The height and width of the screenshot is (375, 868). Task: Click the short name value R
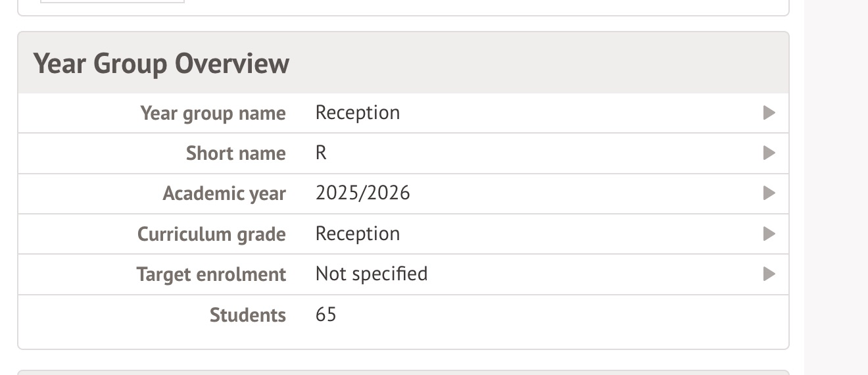coord(322,153)
